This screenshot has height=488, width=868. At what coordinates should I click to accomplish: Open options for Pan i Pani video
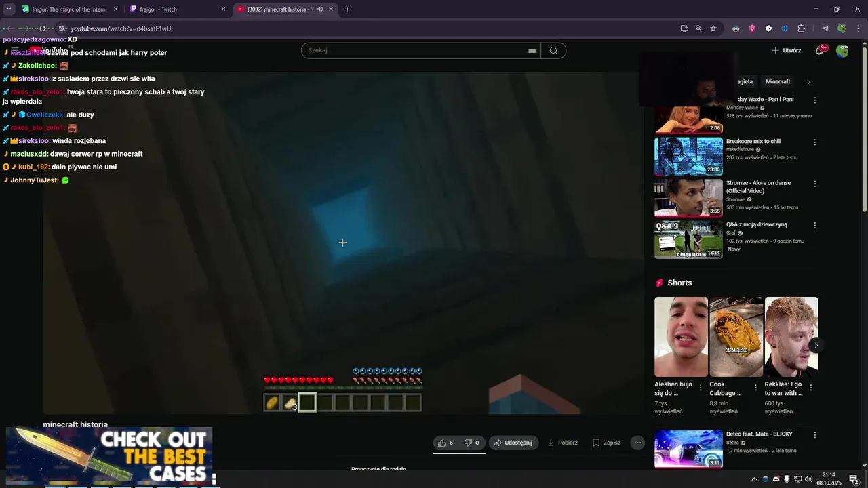[814, 100]
